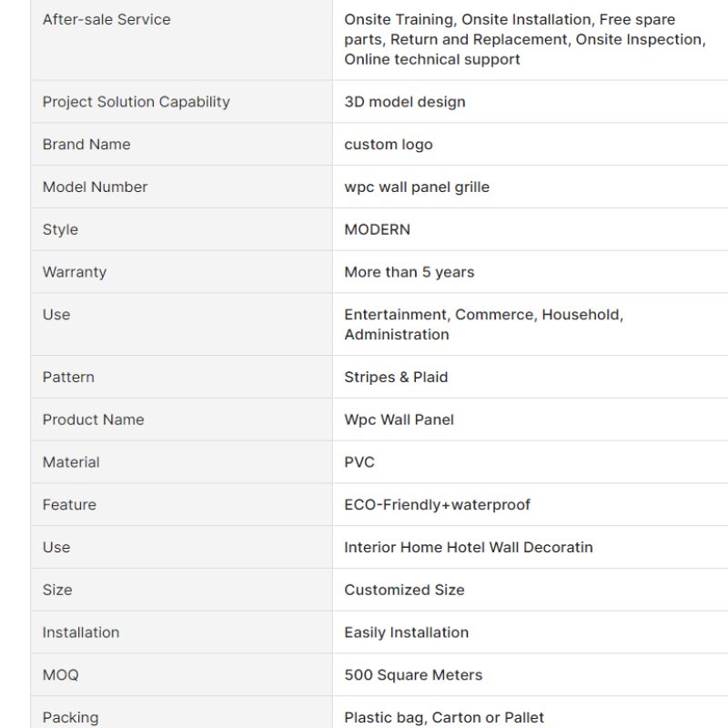Click the More than 5 years value
The width and height of the screenshot is (728, 728).
[x=409, y=272]
